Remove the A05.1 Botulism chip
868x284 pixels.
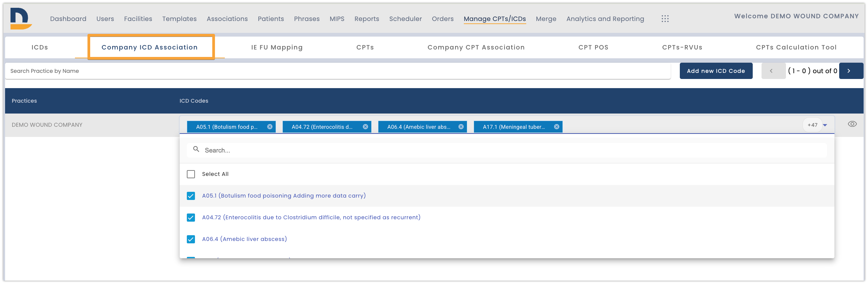[270, 127]
